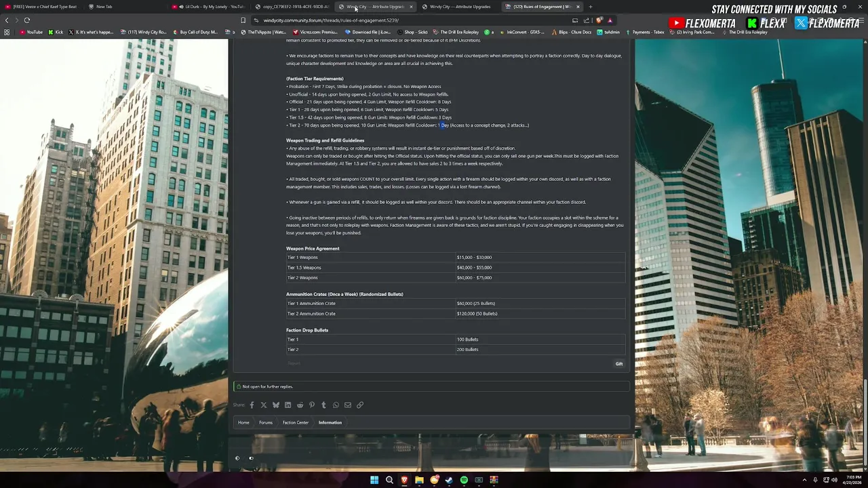Image resolution: width=868 pixels, height=488 pixels.
Task: Open Download file iLovePDF bookmark
Action: click(368, 32)
